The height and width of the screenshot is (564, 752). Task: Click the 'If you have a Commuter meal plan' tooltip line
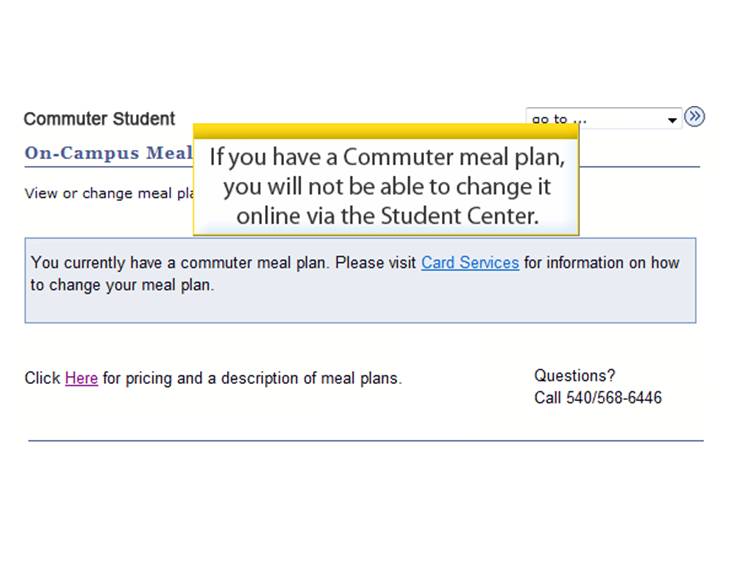point(387,157)
